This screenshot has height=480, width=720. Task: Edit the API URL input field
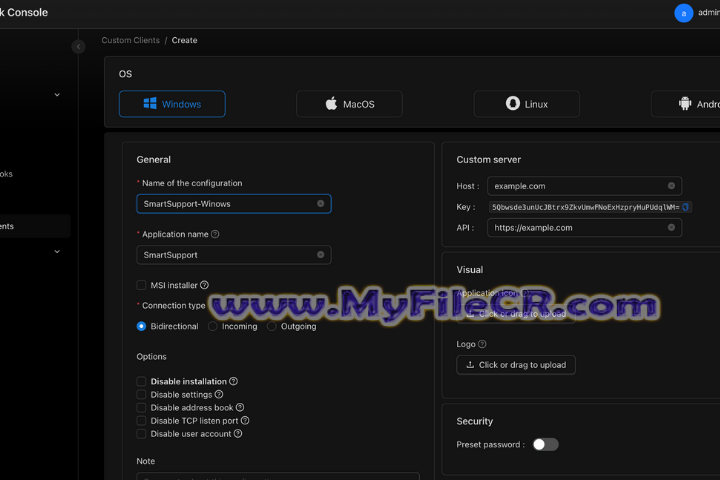pyautogui.click(x=585, y=227)
